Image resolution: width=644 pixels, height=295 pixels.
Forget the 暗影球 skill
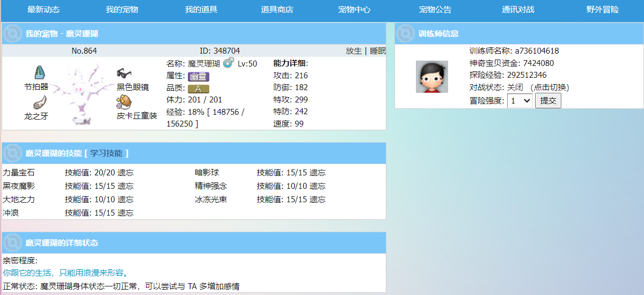click(318, 173)
